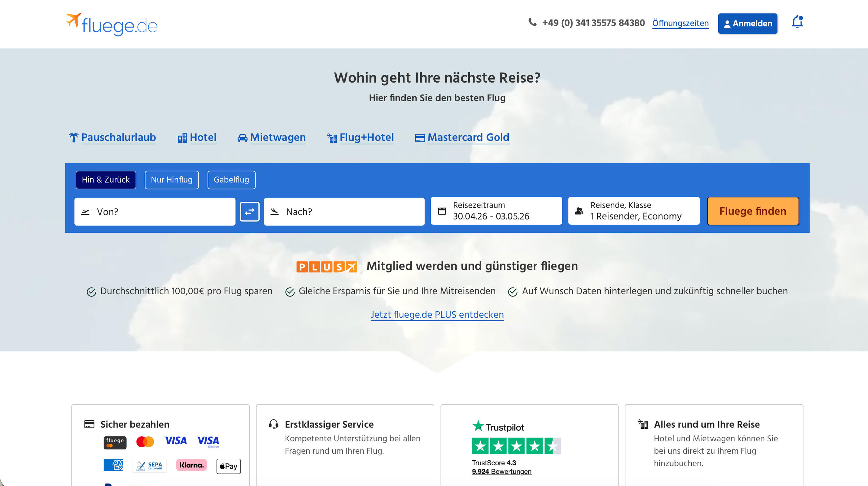Select Hin & Zurück trip type
868x486 pixels.
(x=106, y=180)
